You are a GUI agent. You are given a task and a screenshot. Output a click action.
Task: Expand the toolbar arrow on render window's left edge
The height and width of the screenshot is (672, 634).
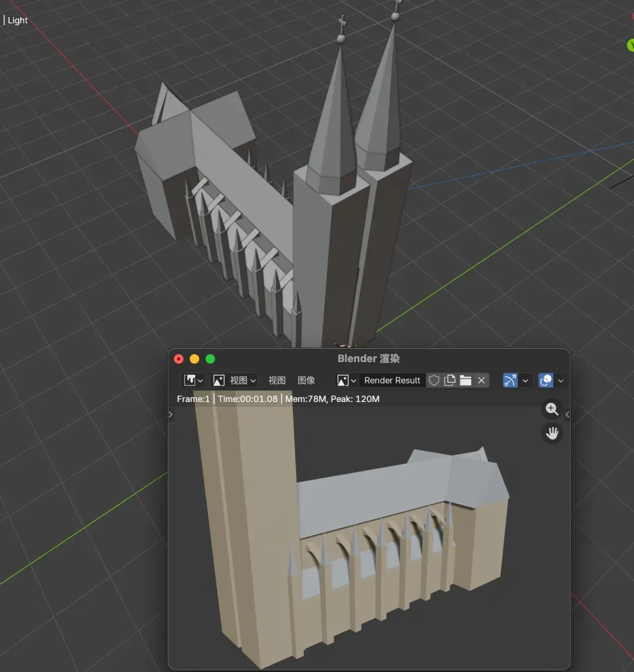point(171,414)
